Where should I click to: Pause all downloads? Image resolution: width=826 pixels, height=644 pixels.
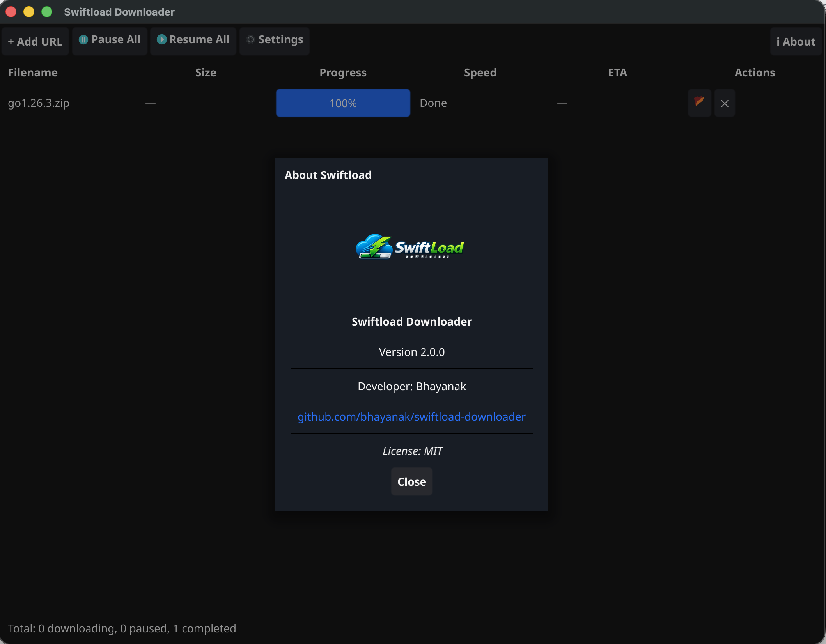(x=110, y=41)
